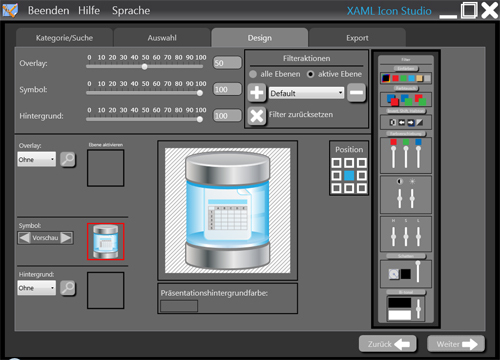The height and width of the screenshot is (360, 500).
Task: Click the plus icon to add filter
Action: tap(257, 92)
